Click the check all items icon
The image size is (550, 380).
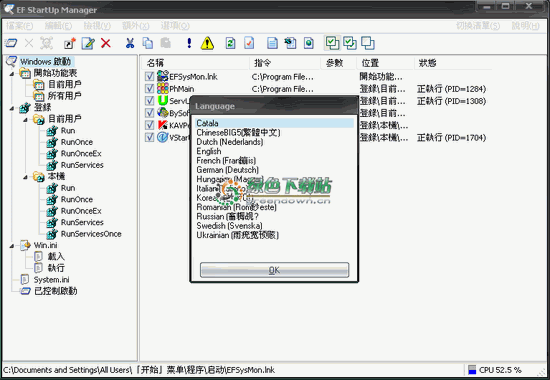[x=332, y=43]
